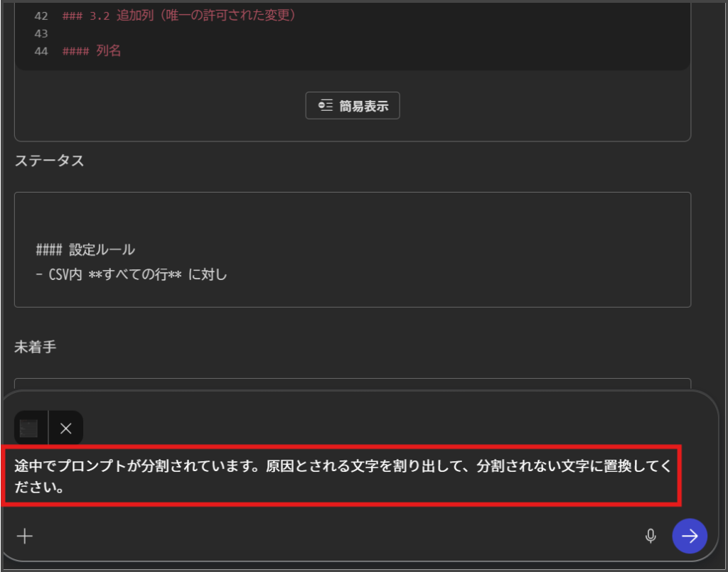Viewport: 728px width, 572px height.
Task: Click the line reading CSV内 すべての行 に対し
Action: coord(132,274)
